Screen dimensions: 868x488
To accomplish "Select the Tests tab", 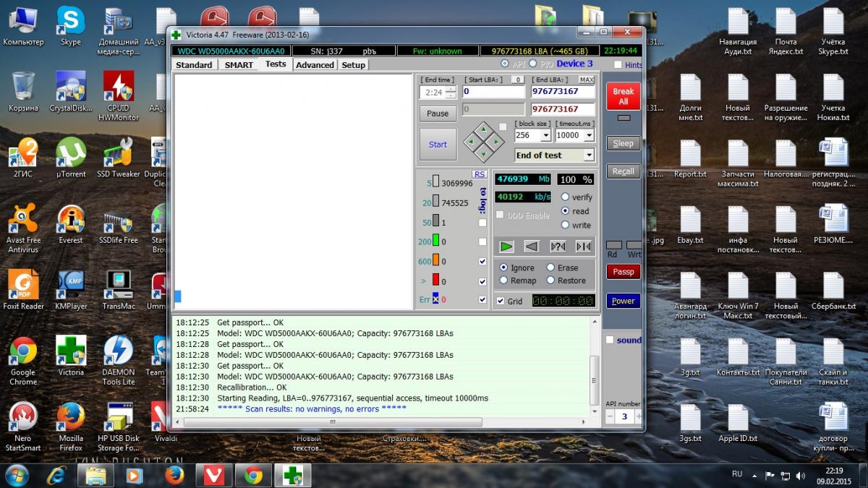I will 276,64.
